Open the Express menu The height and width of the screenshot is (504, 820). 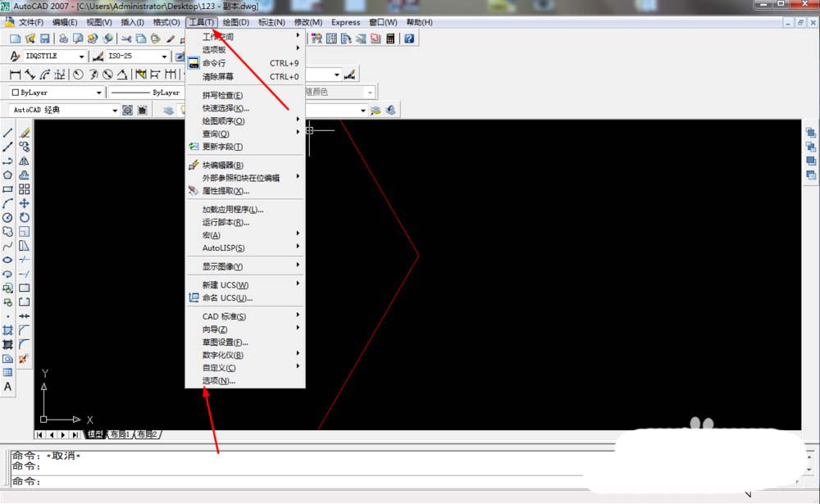tap(346, 22)
